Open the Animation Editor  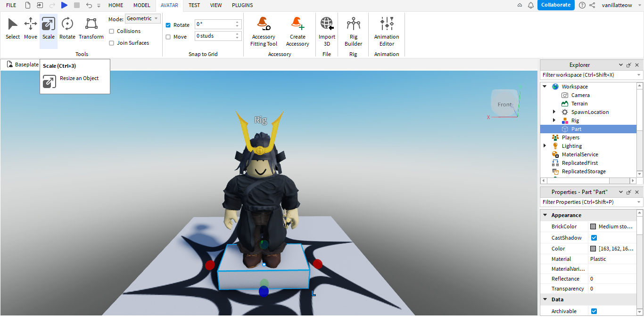[x=387, y=31]
